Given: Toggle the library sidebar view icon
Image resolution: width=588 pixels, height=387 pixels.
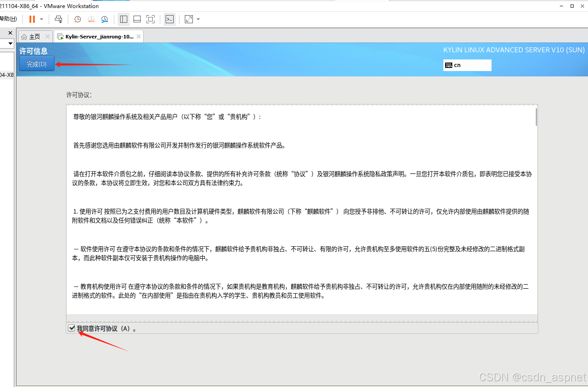Looking at the screenshot, I should click(124, 19).
